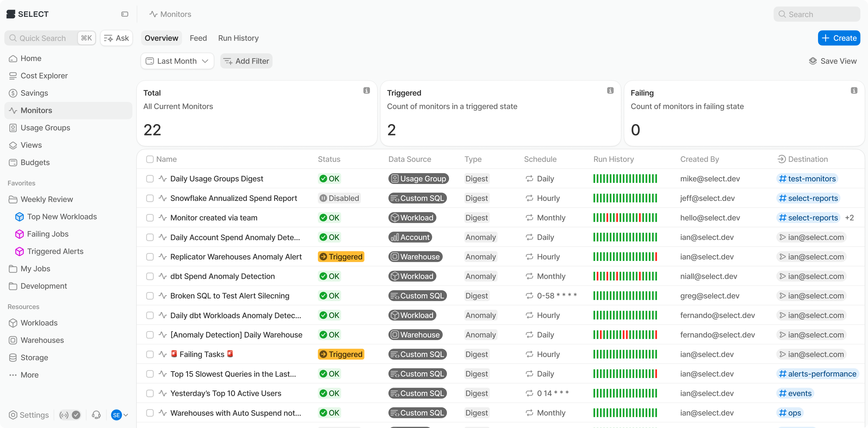Screen dimensions: 868x428
Task: Click the info icon on Total card
Action: pos(367,90)
